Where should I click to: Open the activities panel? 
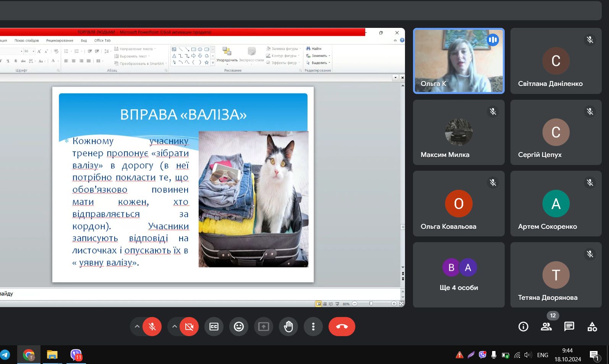pyautogui.click(x=592, y=327)
